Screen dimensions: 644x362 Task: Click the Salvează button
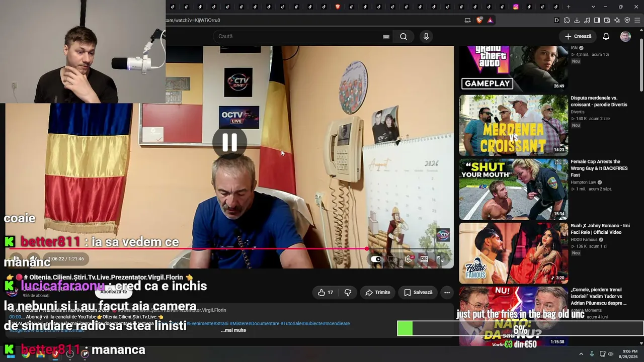point(418,292)
